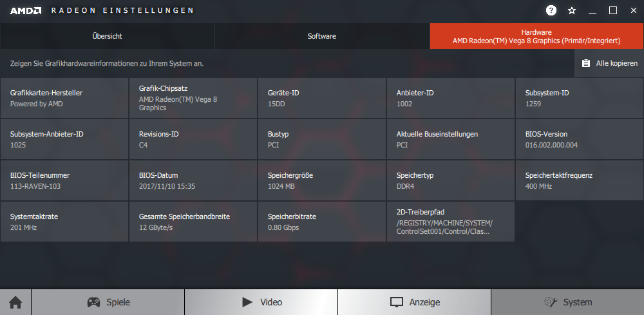644x315 pixels.
Task: Click the Anbieter-ID label
Action: coord(415,93)
